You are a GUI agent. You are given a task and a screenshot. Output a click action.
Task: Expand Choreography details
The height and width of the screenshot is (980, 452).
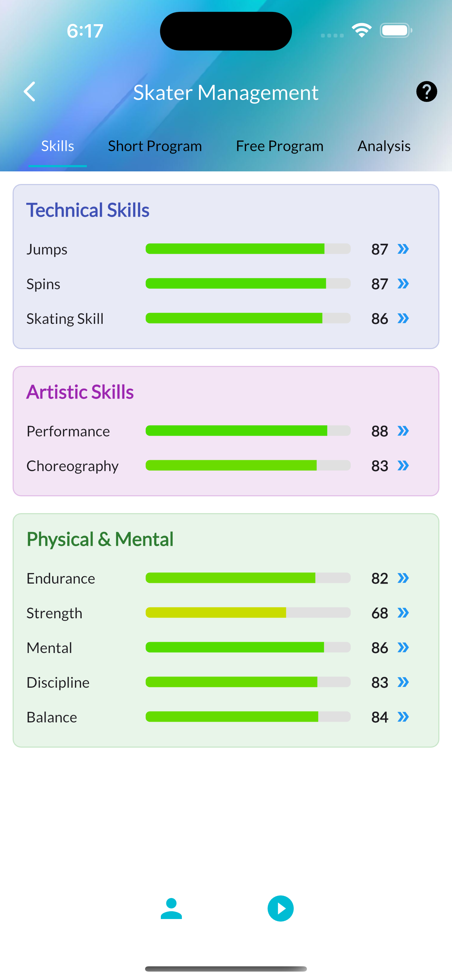point(404,466)
